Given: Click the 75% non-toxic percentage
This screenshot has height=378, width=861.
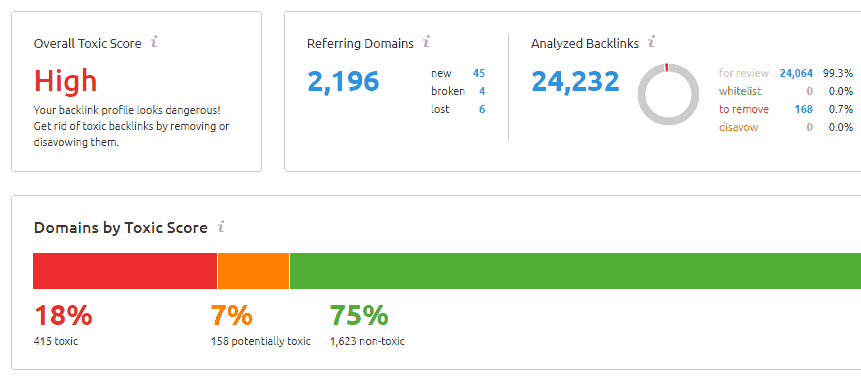Looking at the screenshot, I should (359, 316).
